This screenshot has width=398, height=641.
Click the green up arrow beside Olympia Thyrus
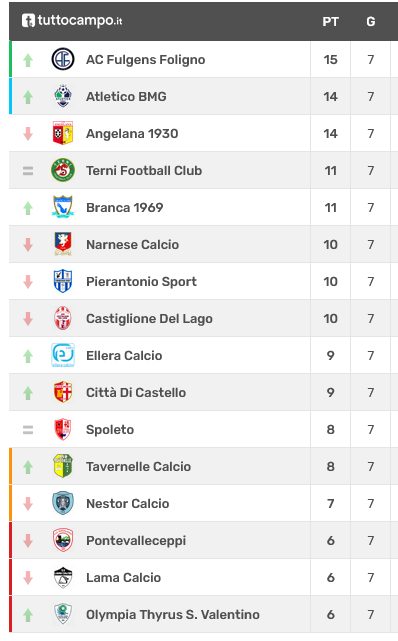28,615
